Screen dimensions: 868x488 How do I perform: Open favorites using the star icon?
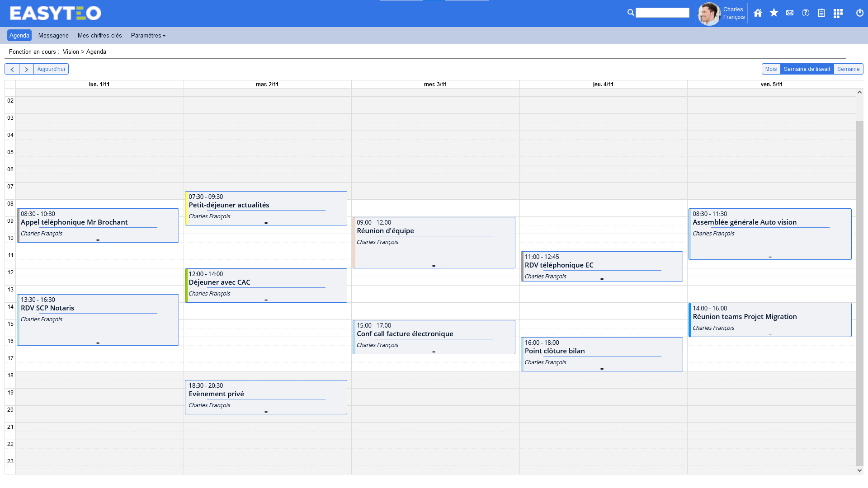pyautogui.click(x=774, y=13)
